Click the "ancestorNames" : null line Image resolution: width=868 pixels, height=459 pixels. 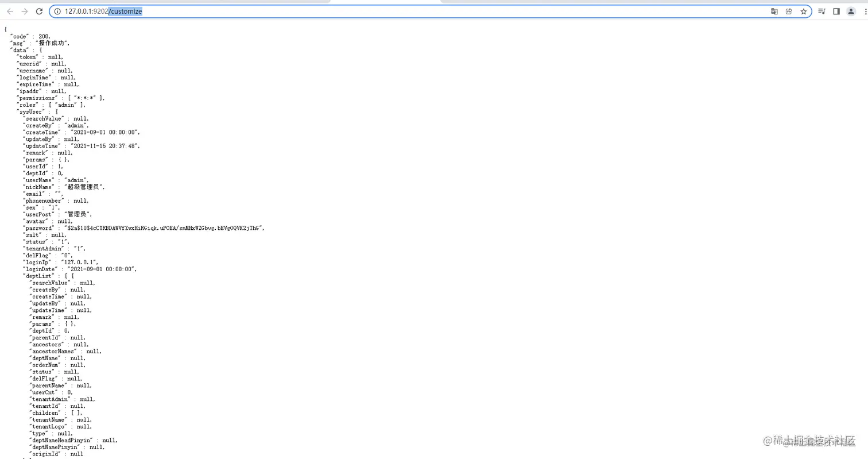65,351
